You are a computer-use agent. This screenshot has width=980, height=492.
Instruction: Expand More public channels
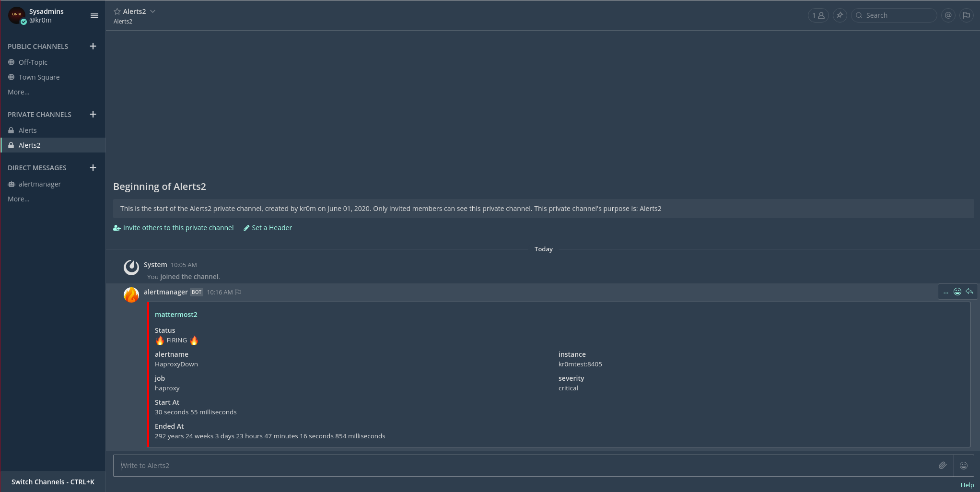tap(19, 92)
